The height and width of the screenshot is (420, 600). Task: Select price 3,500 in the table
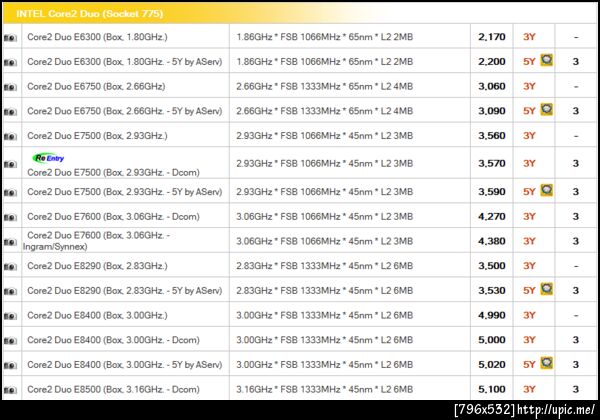492,266
